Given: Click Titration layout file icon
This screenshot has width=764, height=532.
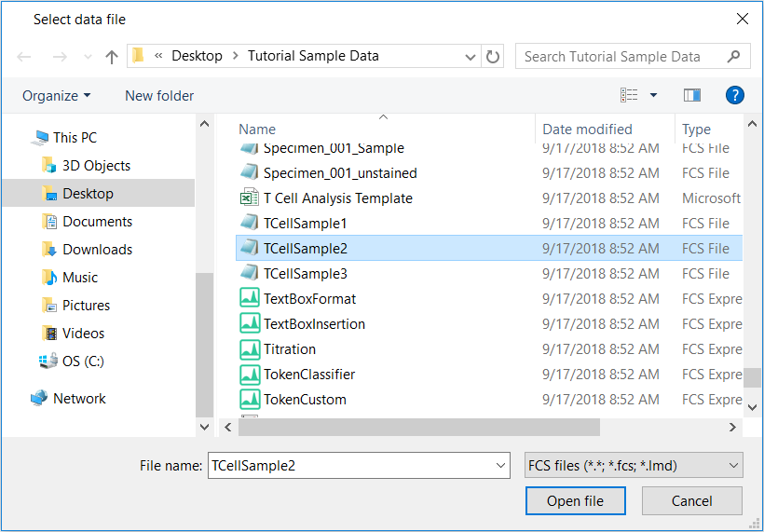Looking at the screenshot, I should 250,348.
